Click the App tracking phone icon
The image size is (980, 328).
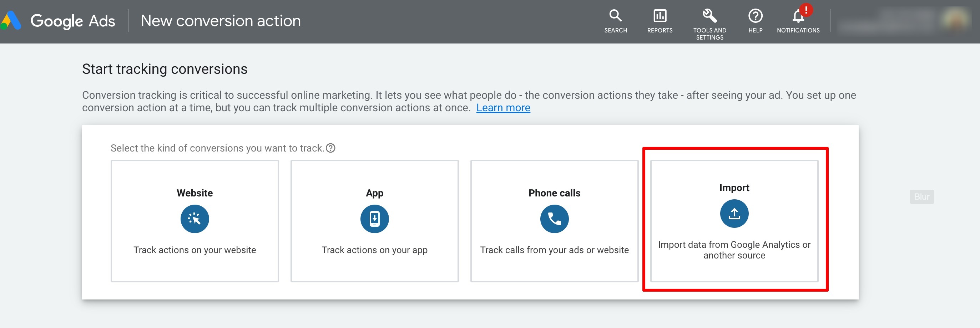[374, 219]
